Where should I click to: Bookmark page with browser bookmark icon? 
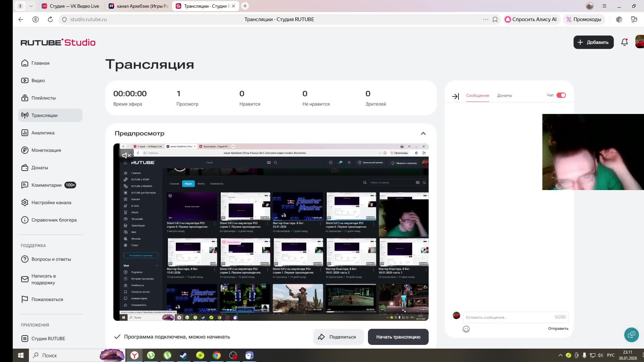click(x=495, y=19)
